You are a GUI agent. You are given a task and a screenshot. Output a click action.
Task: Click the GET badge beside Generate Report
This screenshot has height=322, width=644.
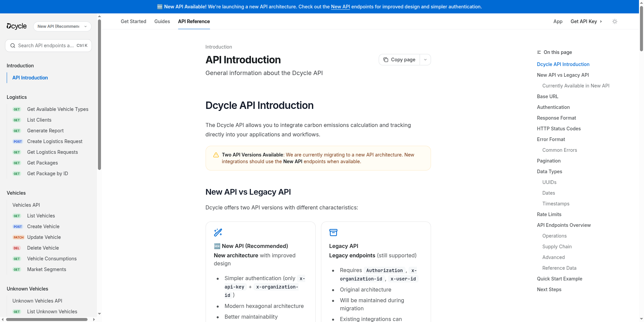pyautogui.click(x=17, y=131)
